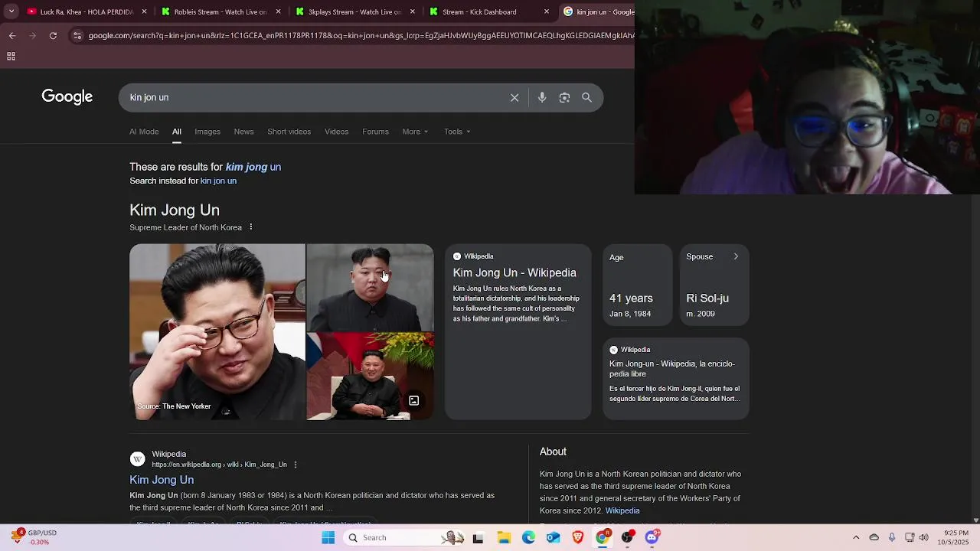This screenshot has width=980, height=551.
Task: Start voice search with the microphone icon
Action: click(542, 97)
